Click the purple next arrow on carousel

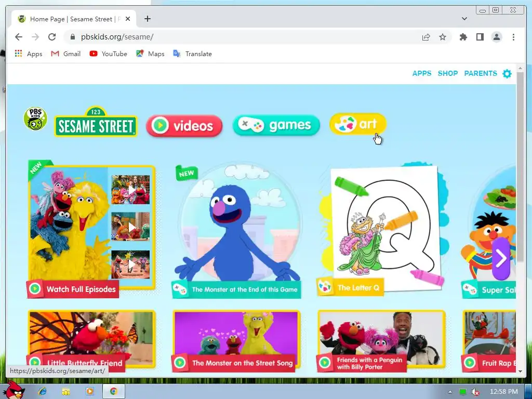(x=501, y=259)
